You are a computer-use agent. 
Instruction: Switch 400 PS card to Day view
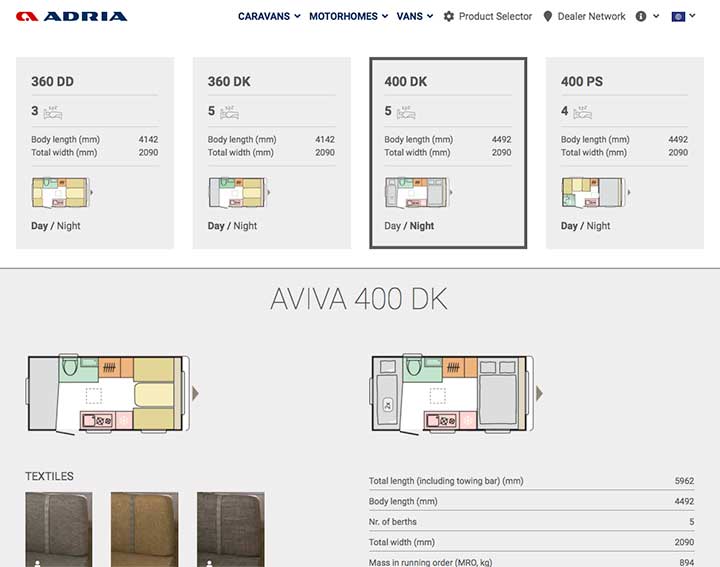[x=569, y=226]
